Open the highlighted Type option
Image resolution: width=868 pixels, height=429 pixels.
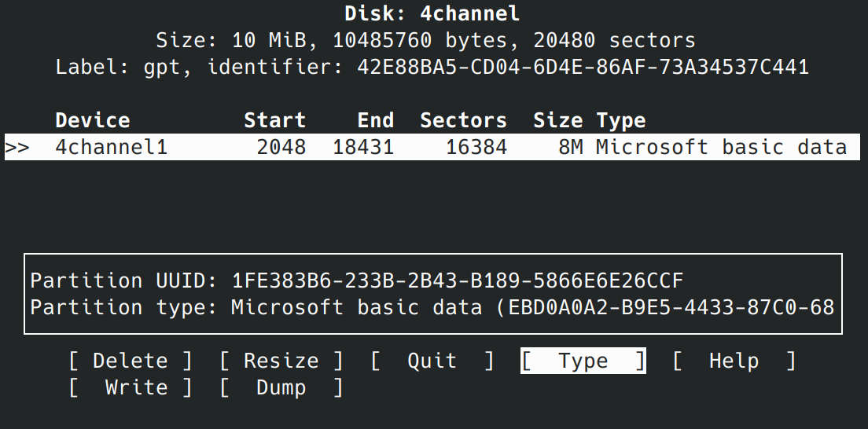click(x=583, y=361)
